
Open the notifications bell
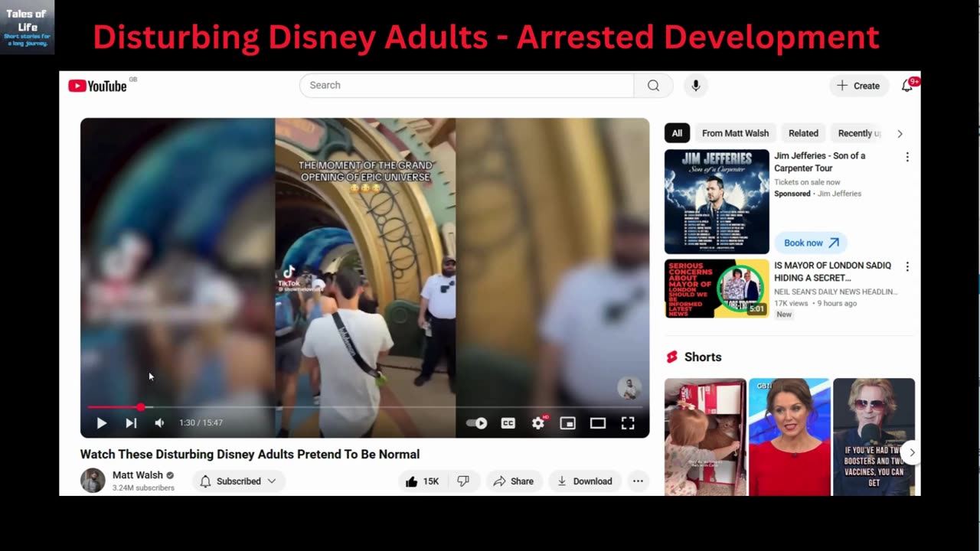pos(907,86)
